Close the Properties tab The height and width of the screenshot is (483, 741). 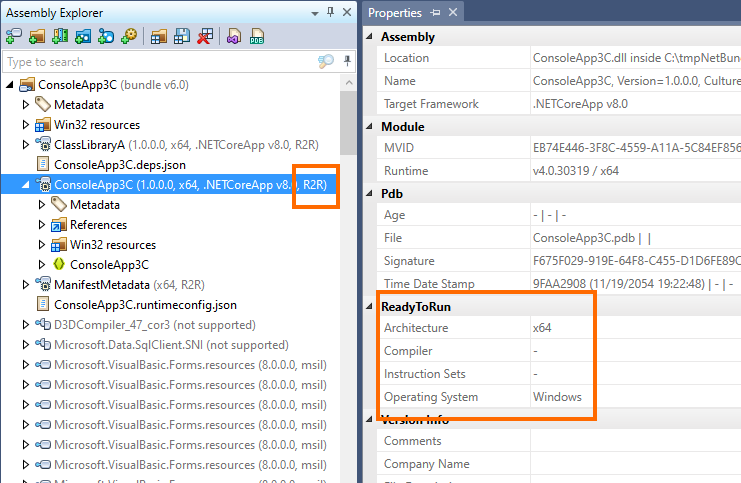click(453, 12)
